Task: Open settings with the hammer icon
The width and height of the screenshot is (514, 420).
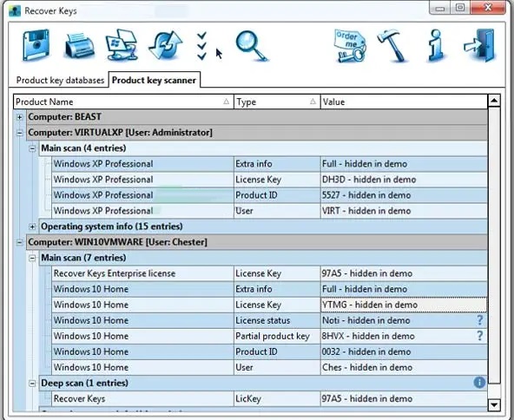Action: [x=392, y=45]
